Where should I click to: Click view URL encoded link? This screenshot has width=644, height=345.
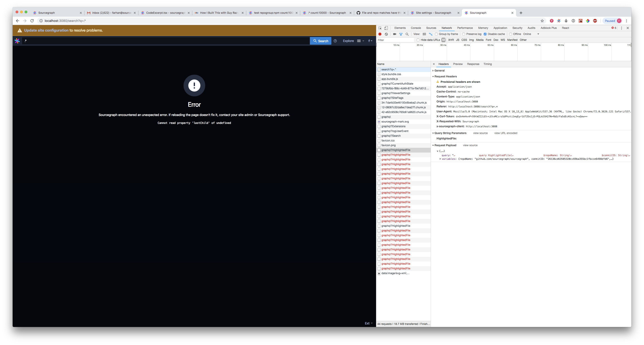tap(505, 133)
